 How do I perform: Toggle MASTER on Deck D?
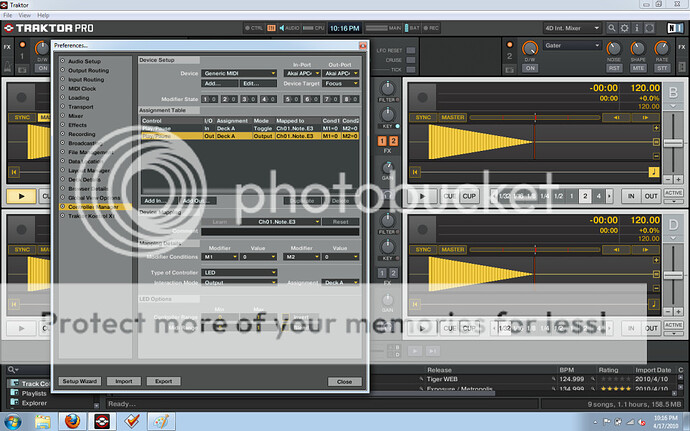coord(453,250)
